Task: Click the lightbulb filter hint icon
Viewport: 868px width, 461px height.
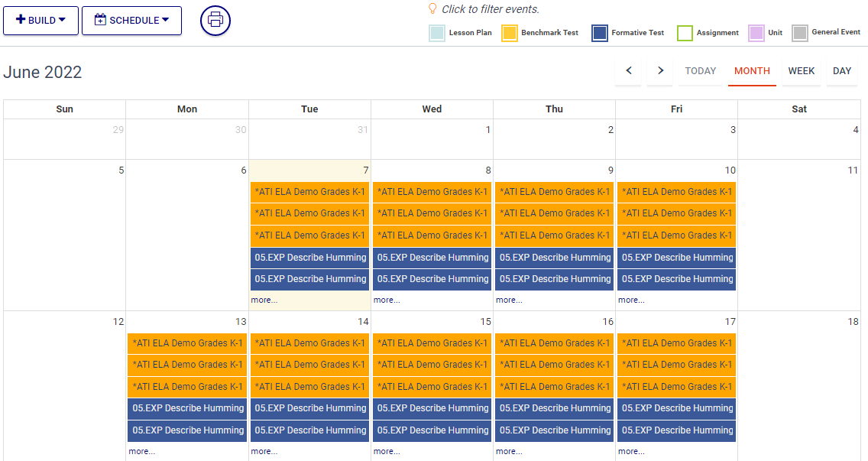Action: tap(432, 8)
